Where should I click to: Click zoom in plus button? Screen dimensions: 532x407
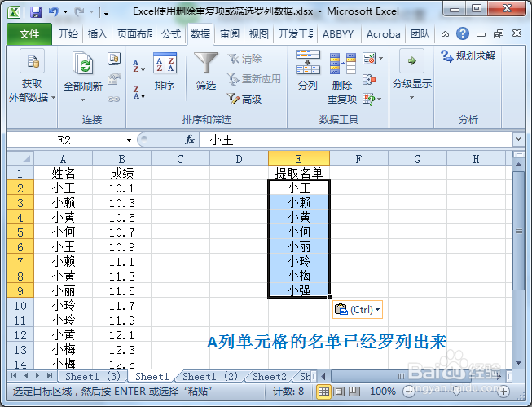(503, 392)
